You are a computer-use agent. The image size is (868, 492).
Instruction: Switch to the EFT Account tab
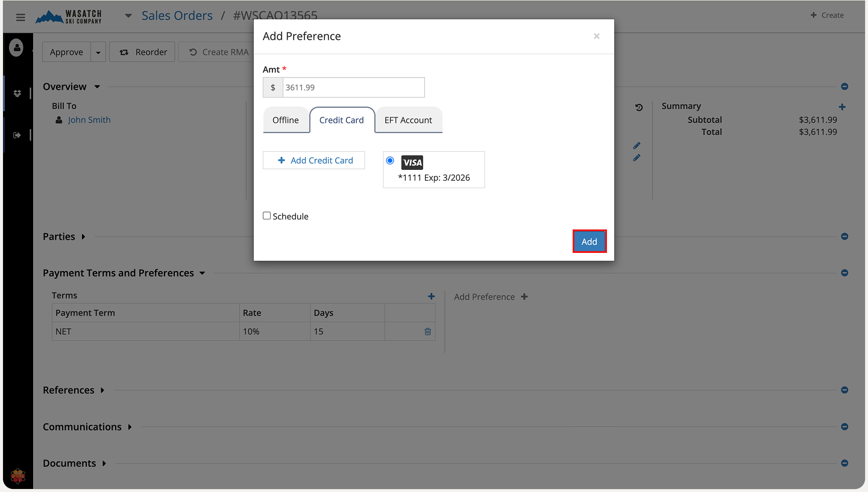click(x=408, y=120)
